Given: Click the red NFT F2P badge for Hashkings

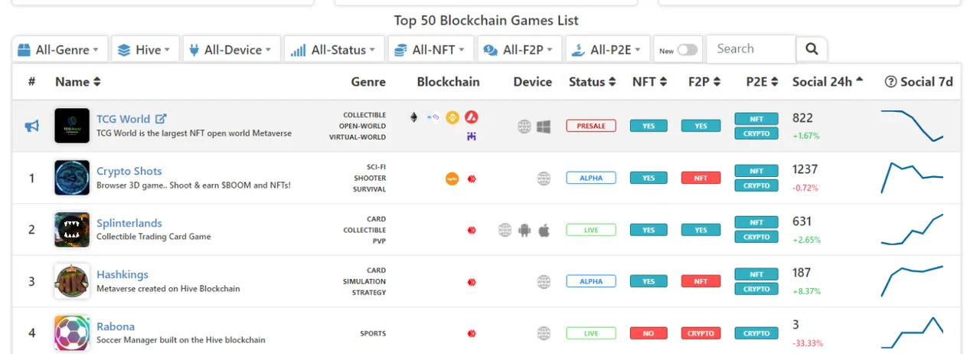Looking at the screenshot, I should coord(701,281).
